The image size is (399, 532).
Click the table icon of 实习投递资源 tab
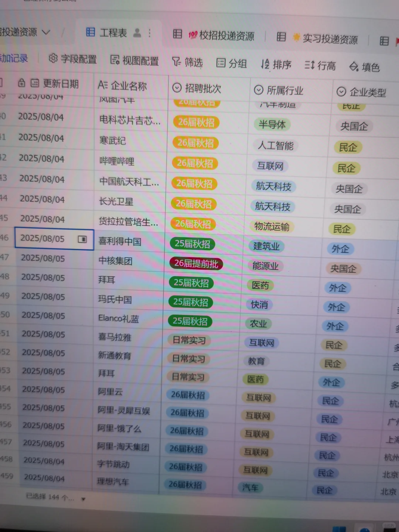tap(282, 37)
